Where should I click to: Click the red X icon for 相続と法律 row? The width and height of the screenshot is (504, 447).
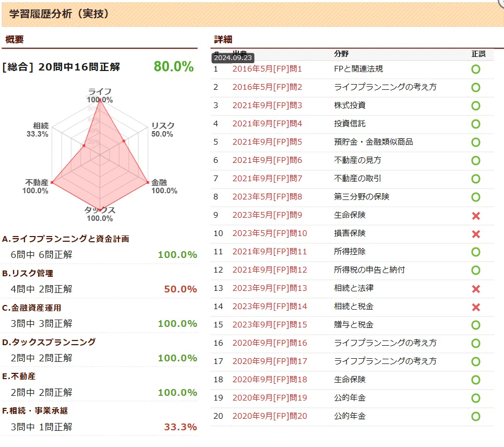tap(476, 289)
